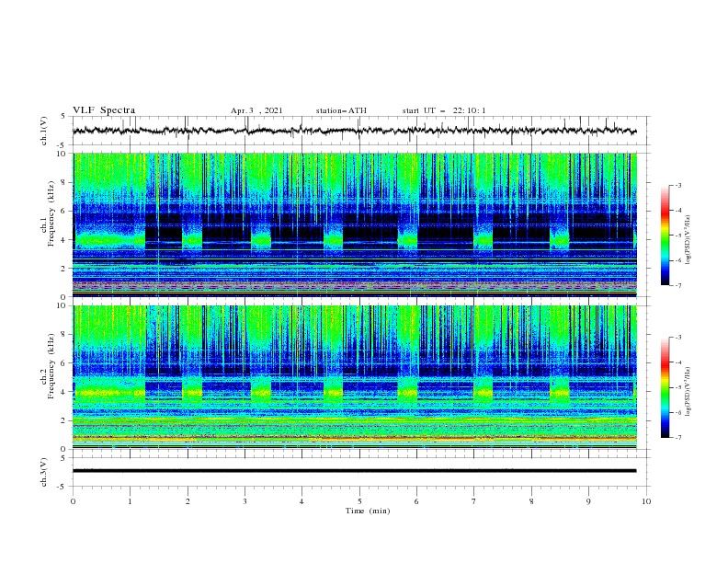Click the log(PSD) label beside ch.1 colorbar

pyautogui.click(x=688, y=240)
